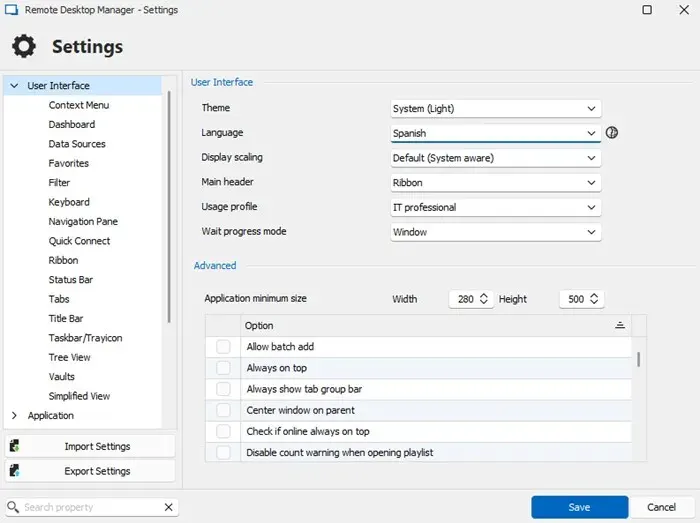
Task: Open Quick Connect settings page
Action: tap(79, 241)
